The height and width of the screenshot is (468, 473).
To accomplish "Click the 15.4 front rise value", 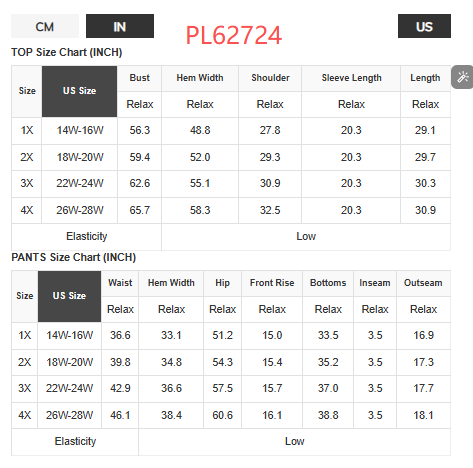I will point(272,362).
